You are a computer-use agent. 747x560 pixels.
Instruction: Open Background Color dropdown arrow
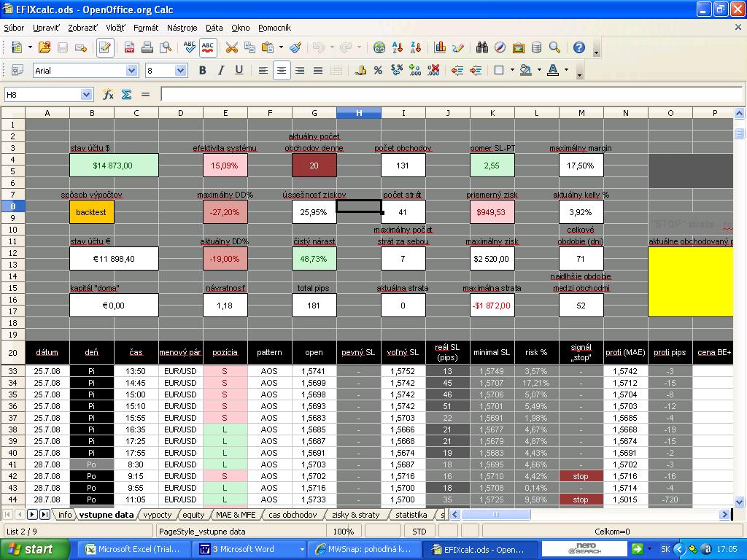[539, 70]
